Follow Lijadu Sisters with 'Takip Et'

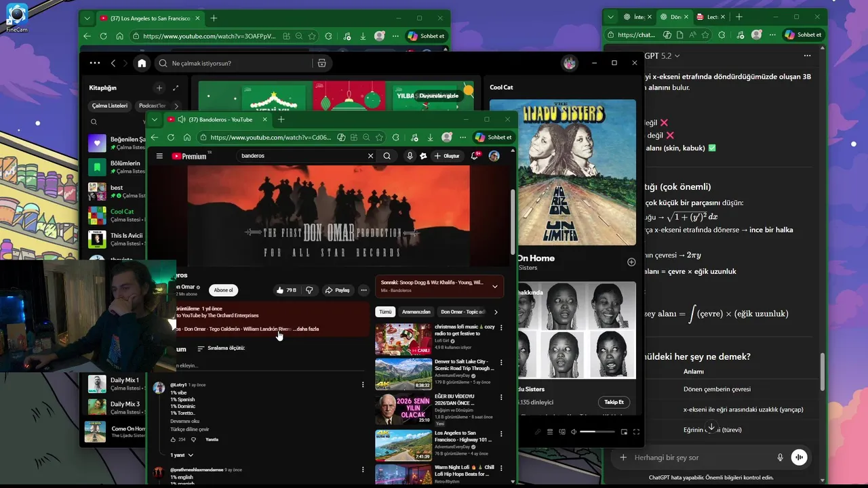pos(614,402)
